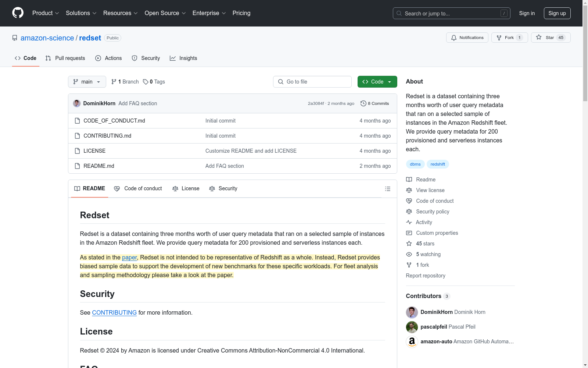Expand the Product navigation menu
This screenshot has height=368, width=588.
pos(46,13)
